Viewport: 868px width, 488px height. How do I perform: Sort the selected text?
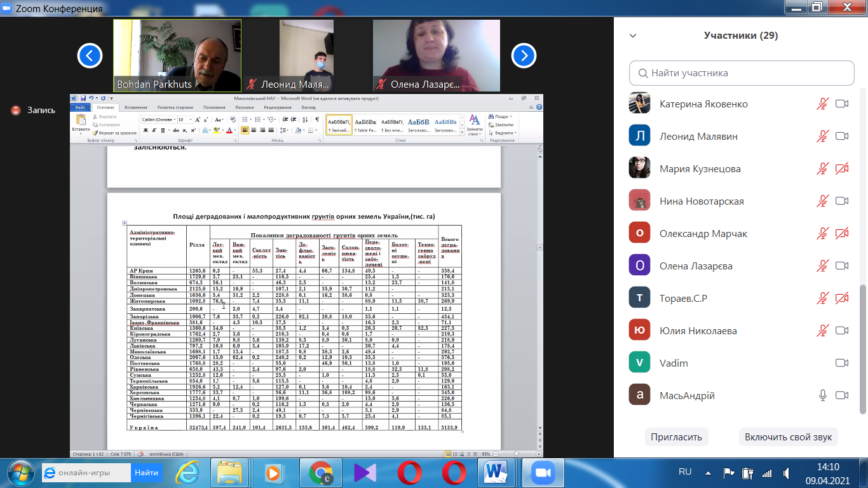click(305, 119)
